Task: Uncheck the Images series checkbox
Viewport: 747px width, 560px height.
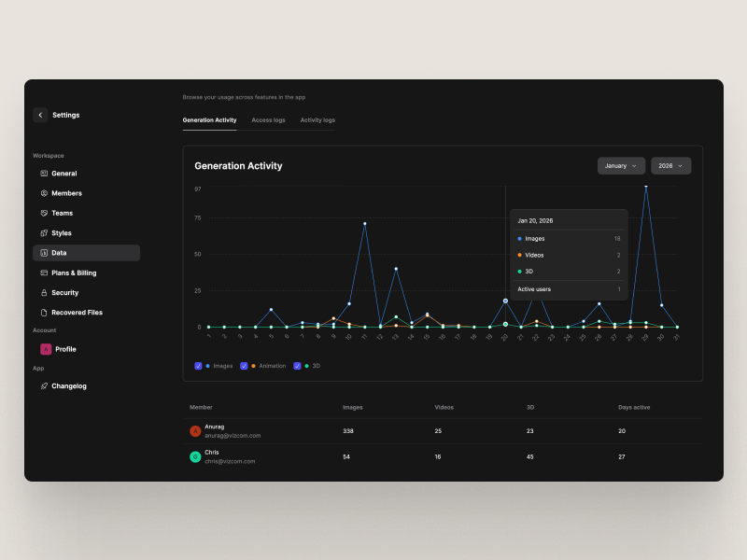Action: coord(198,366)
